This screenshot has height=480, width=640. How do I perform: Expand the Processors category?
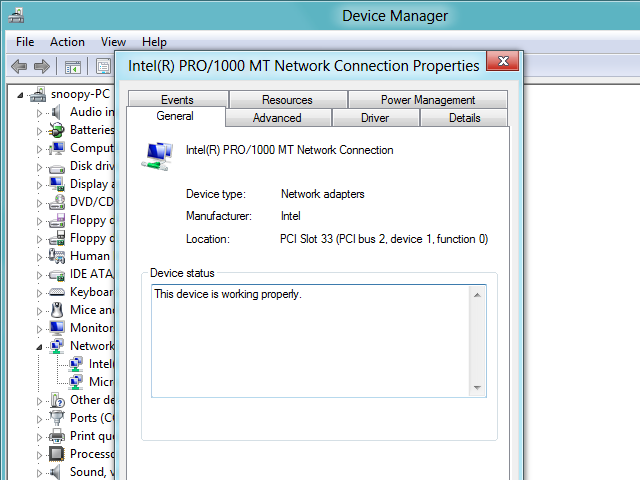(39, 455)
